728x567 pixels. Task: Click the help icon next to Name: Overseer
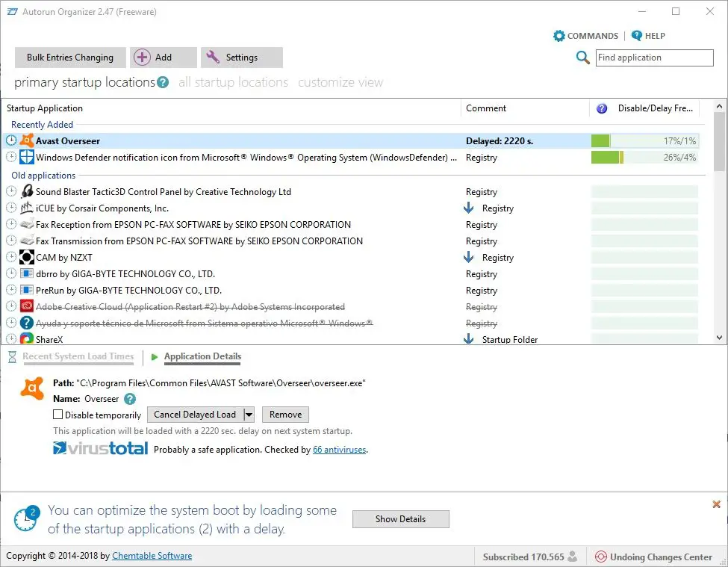pyautogui.click(x=130, y=399)
